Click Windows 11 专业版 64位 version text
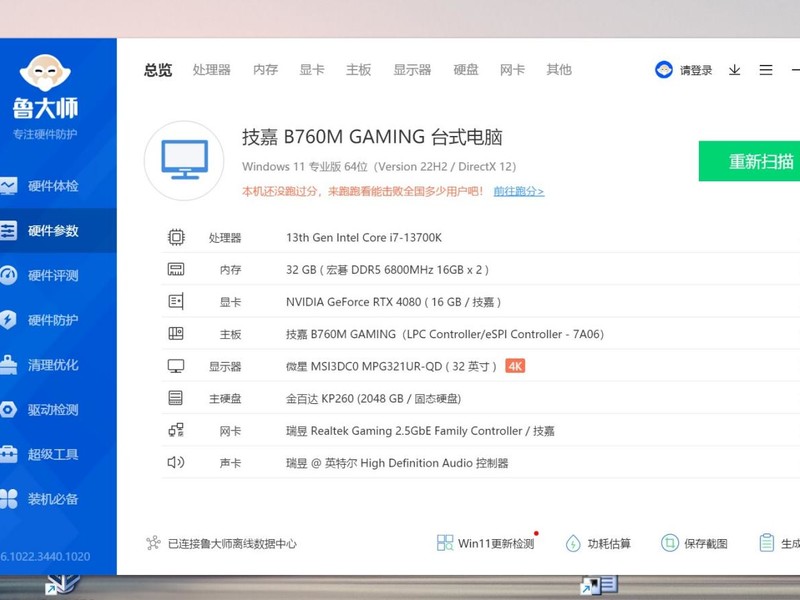 379,166
